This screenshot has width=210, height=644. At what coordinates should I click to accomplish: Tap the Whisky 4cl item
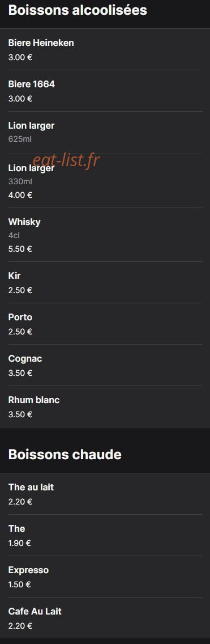(x=105, y=235)
